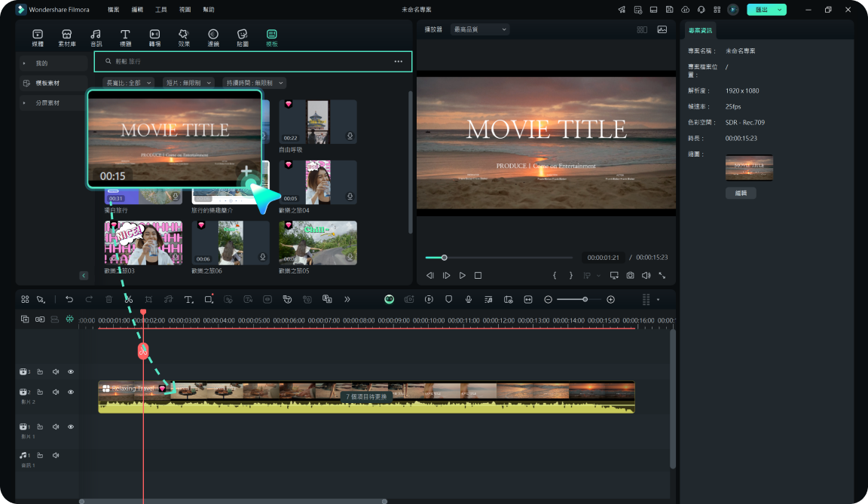
Task: Mute video track 2 speaker
Action: click(x=56, y=393)
